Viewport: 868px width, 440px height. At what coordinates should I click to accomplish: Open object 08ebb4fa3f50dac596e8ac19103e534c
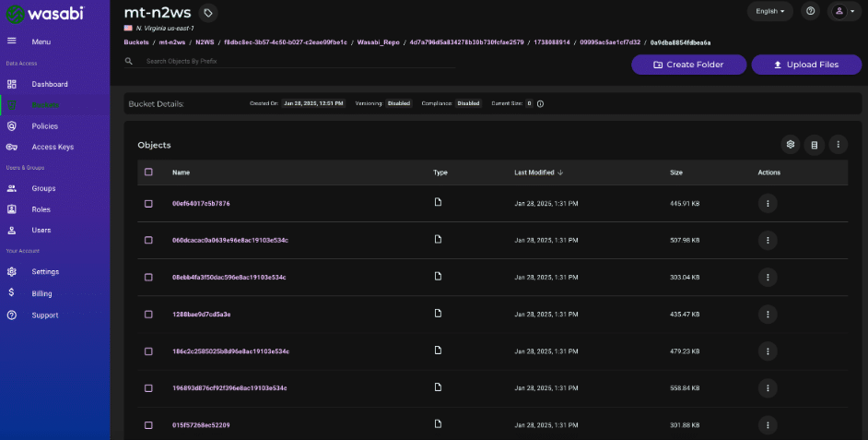click(229, 277)
